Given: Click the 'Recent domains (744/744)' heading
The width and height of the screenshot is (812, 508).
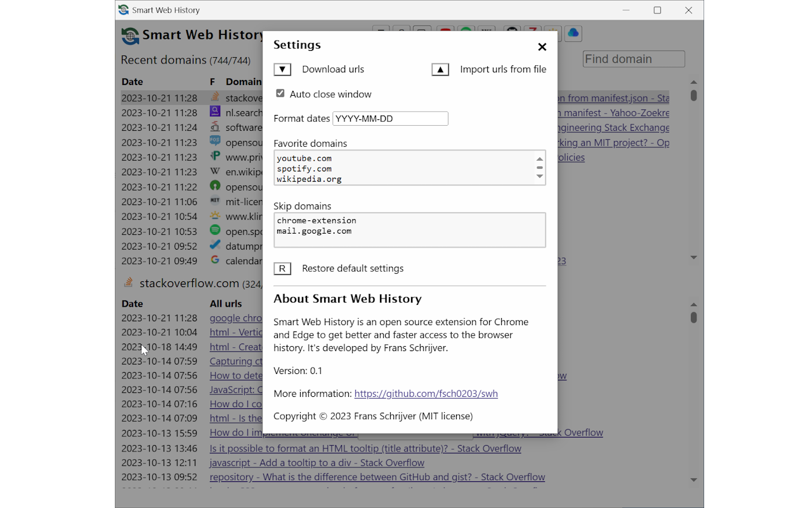Looking at the screenshot, I should (x=186, y=60).
